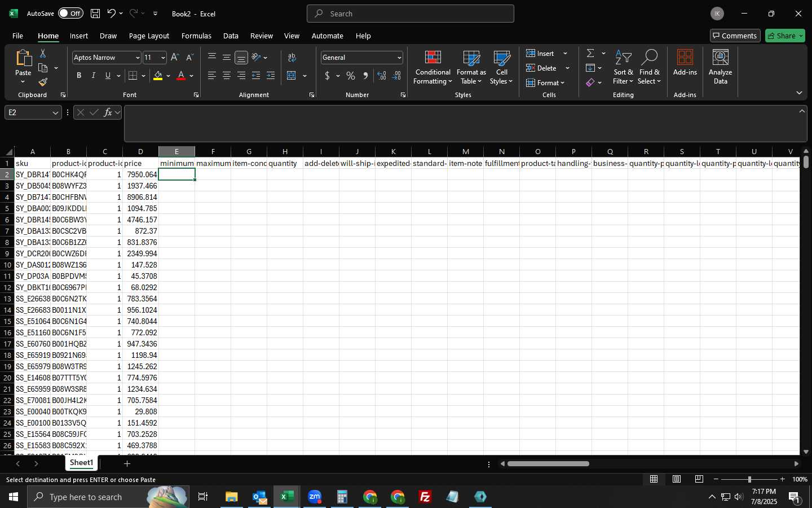The image size is (812, 508).
Task: Click the Copy icon in Clipboard group
Action: coord(43,68)
